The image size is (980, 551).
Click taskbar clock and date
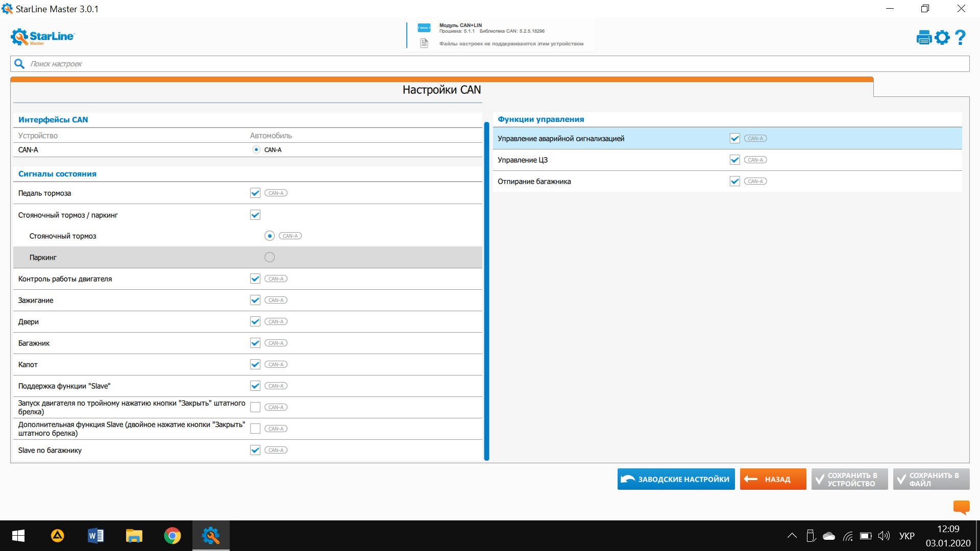948,536
